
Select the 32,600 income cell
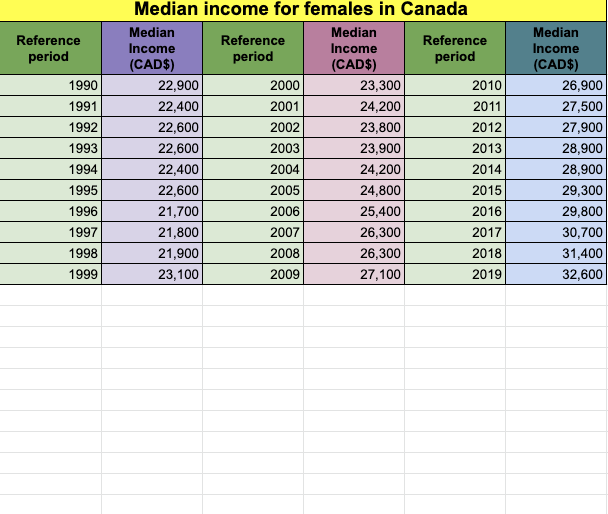556,274
